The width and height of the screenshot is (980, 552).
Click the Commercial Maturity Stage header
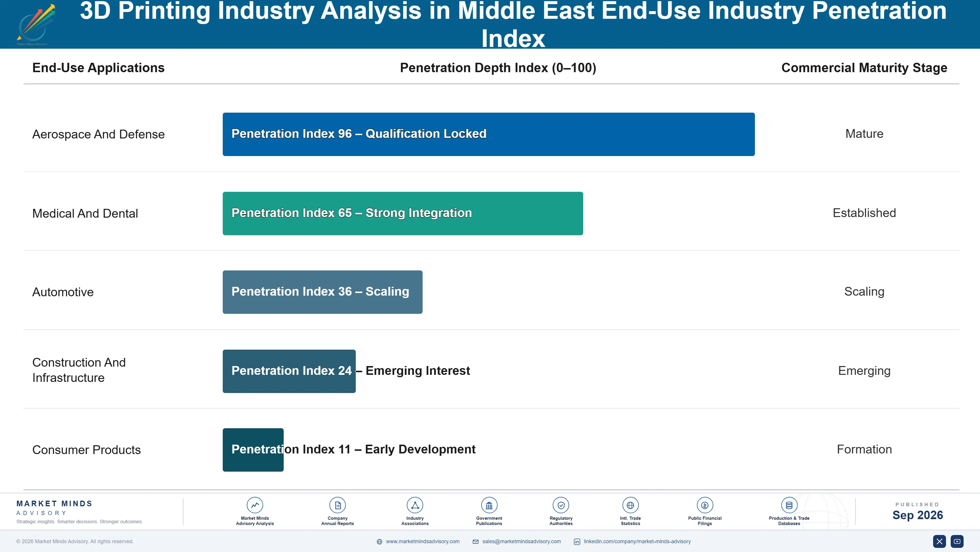[864, 68]
